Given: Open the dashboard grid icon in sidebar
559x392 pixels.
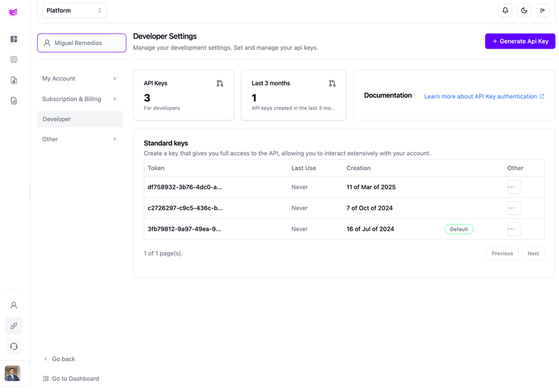Looking at the screenshot, I should 14,39.
